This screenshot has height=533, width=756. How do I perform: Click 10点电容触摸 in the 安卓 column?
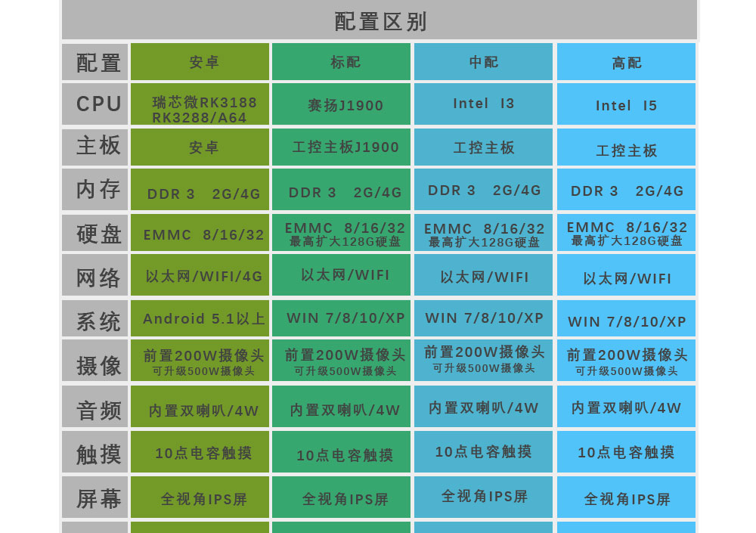(200, 452)
